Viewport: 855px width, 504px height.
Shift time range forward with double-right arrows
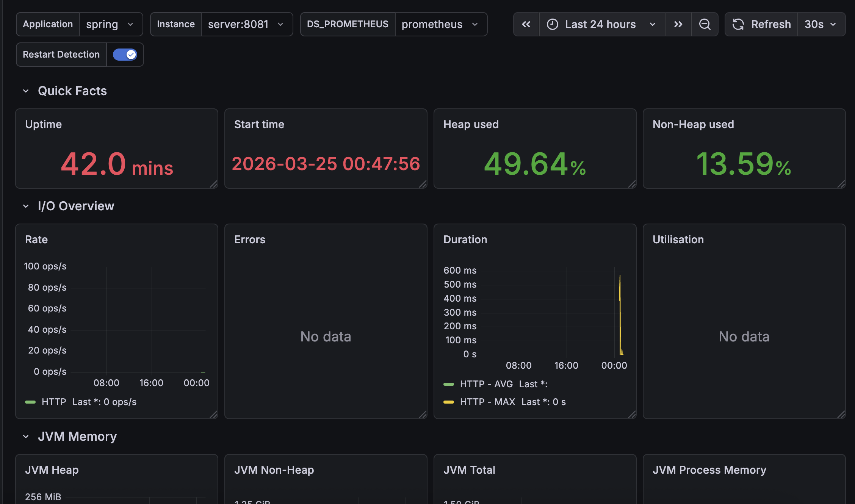(x=678, y=24)
